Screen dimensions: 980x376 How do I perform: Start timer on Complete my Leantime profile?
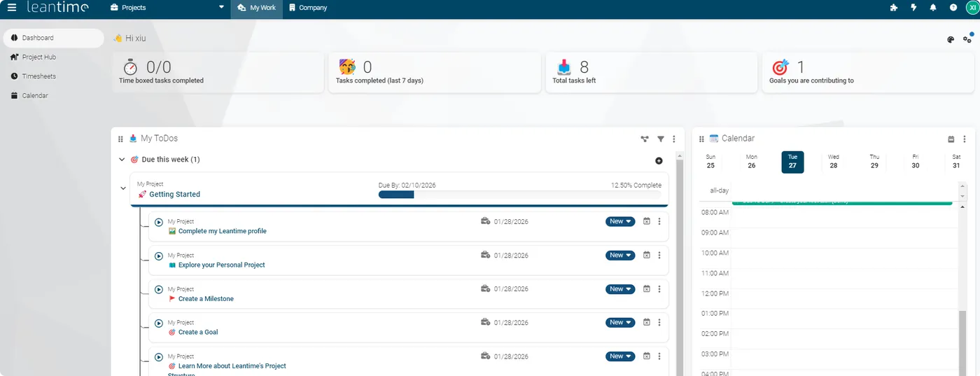click(x=159, y=223)
